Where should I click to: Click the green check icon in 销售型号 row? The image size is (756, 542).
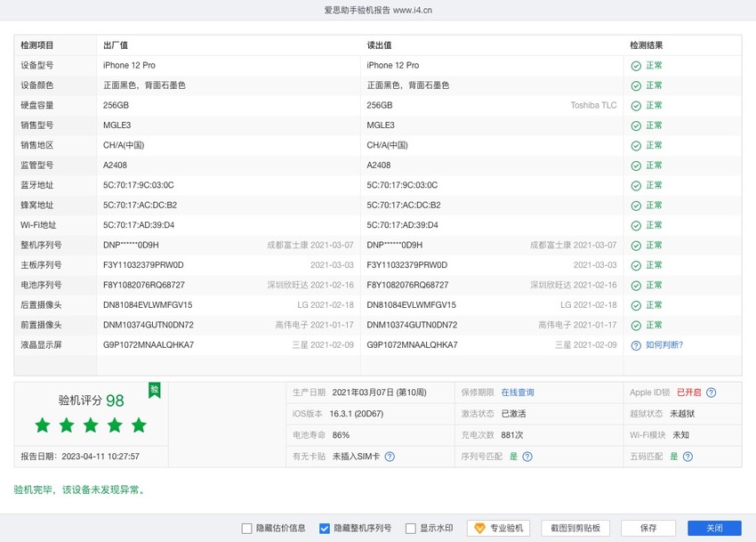636,125
